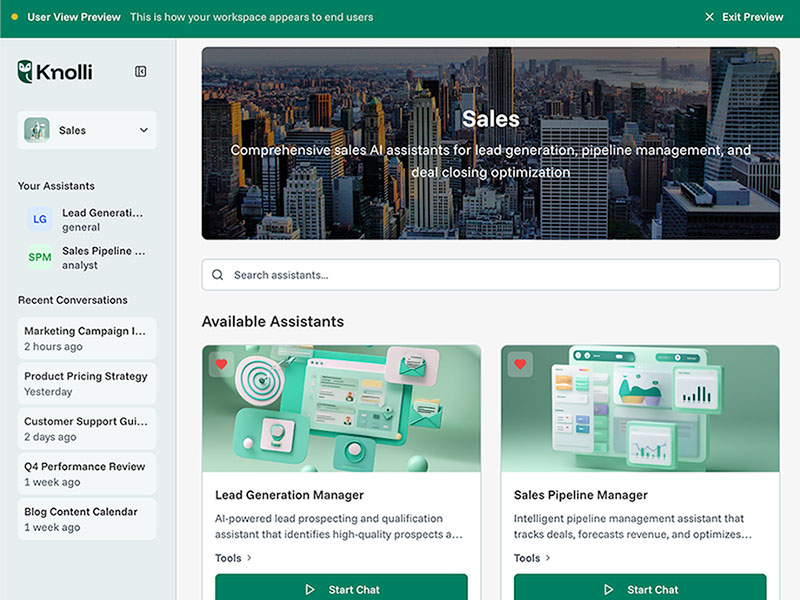Toggle favorite heart on Sales Pipeline Manager
The image size is (800, 600).
(x=520, y=364)
